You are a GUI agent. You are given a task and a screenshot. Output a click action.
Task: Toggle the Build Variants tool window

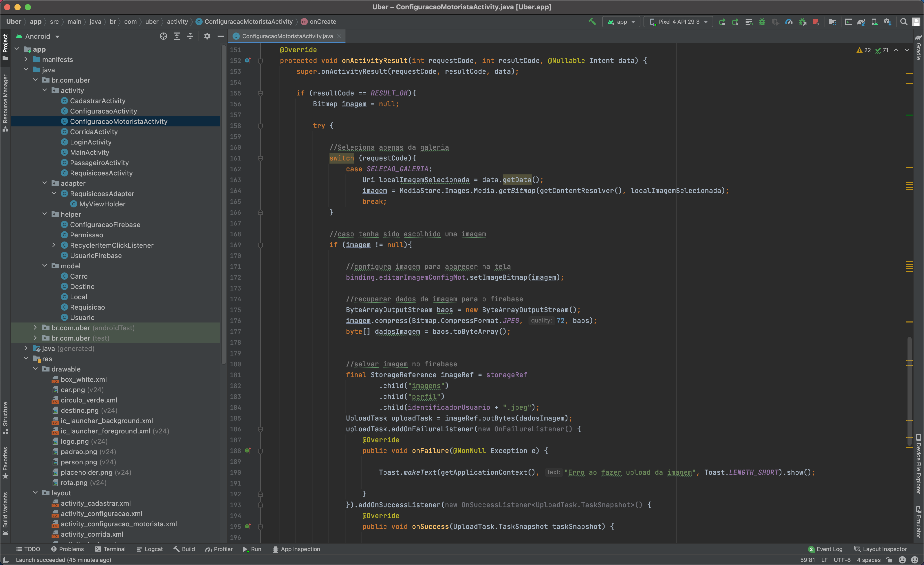tap(5, 513)
